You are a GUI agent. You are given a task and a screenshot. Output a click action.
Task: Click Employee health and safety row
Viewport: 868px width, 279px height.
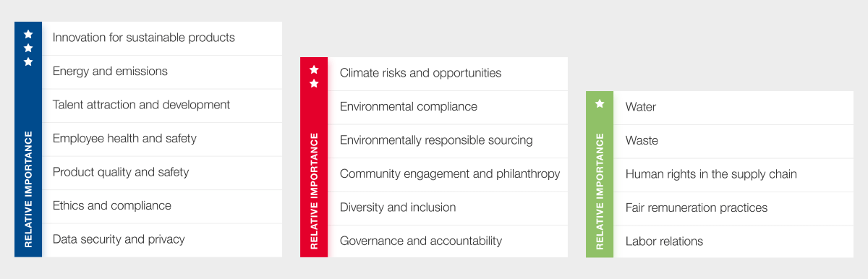pos(162,139)
